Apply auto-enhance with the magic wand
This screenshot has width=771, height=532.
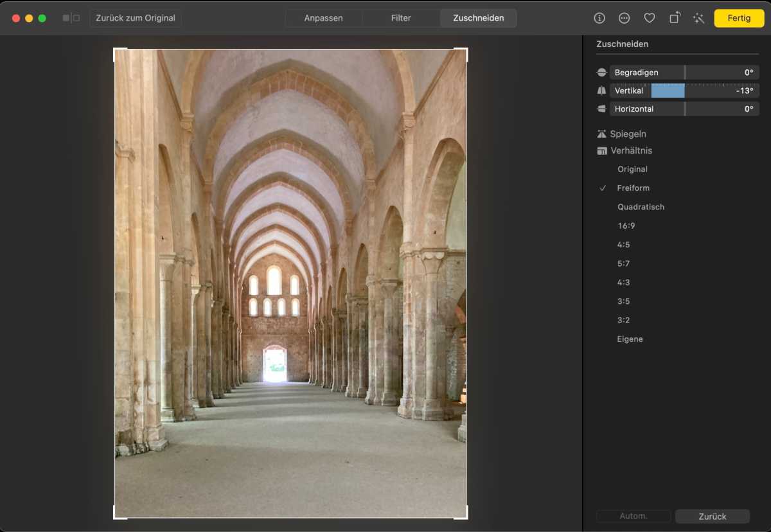699,18
